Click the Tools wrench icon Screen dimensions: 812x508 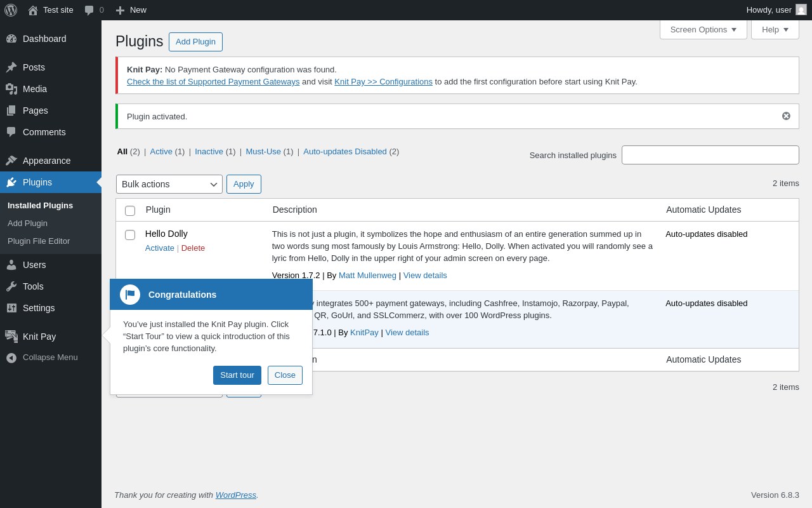tap(11, 286)
